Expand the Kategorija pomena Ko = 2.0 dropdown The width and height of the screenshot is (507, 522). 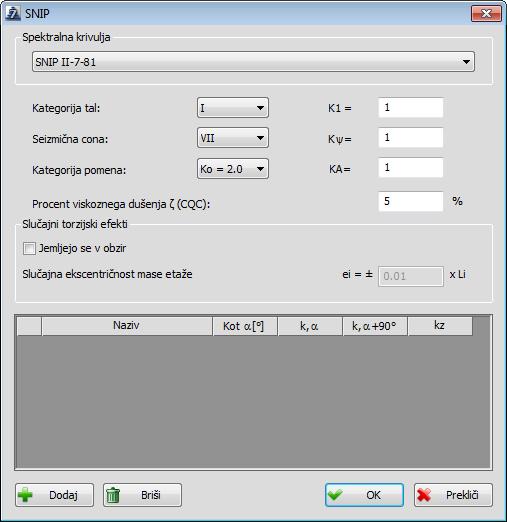click(x=233, y=169)
